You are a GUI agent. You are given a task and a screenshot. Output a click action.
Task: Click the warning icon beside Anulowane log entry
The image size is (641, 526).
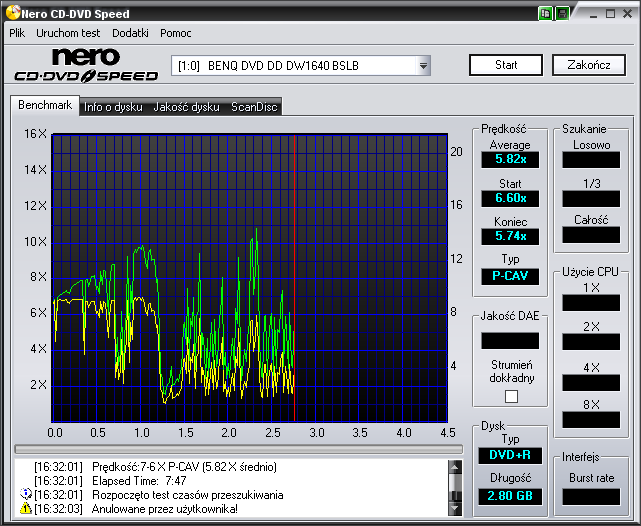[x=25, y=508]
